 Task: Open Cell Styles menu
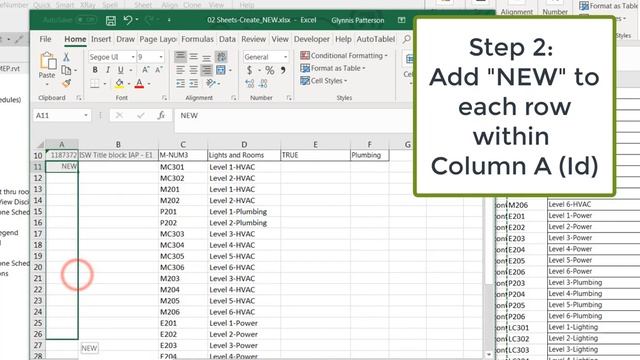coord(324,81)
